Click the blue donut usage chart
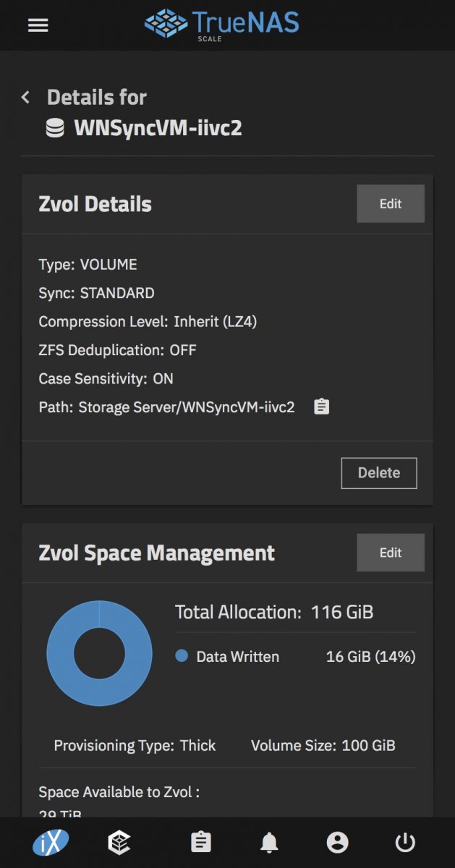 [x=99, y=652]
